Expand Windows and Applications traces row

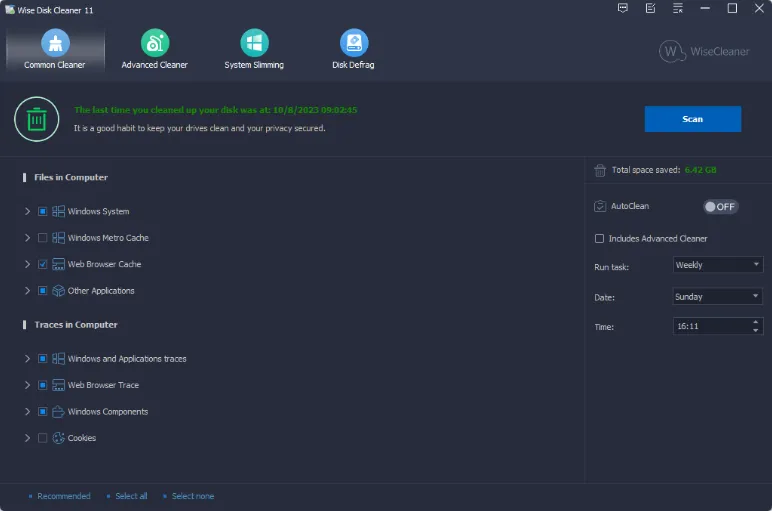[27, 359]
